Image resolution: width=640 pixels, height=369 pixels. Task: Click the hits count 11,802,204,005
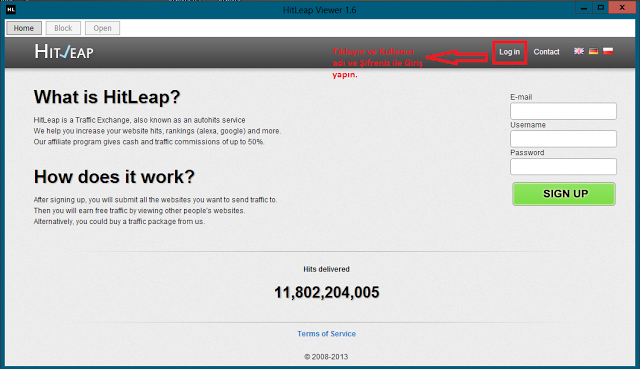[327, 292]
